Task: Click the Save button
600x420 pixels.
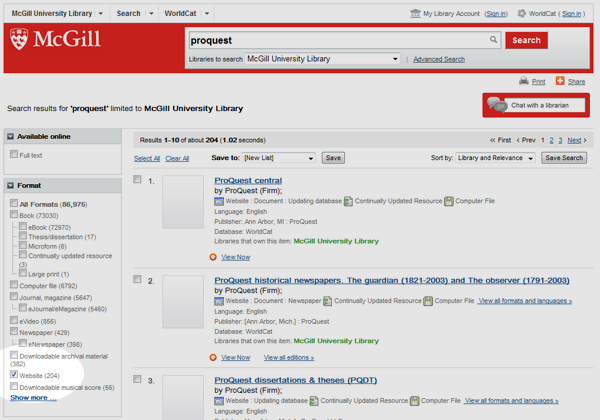Action: click(x=333, y=158)
